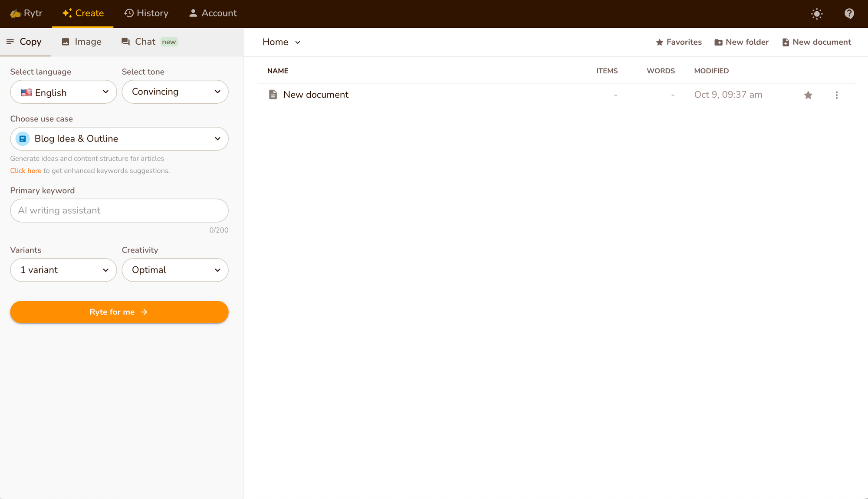Click the New document file icon

[x=273, y=95]
